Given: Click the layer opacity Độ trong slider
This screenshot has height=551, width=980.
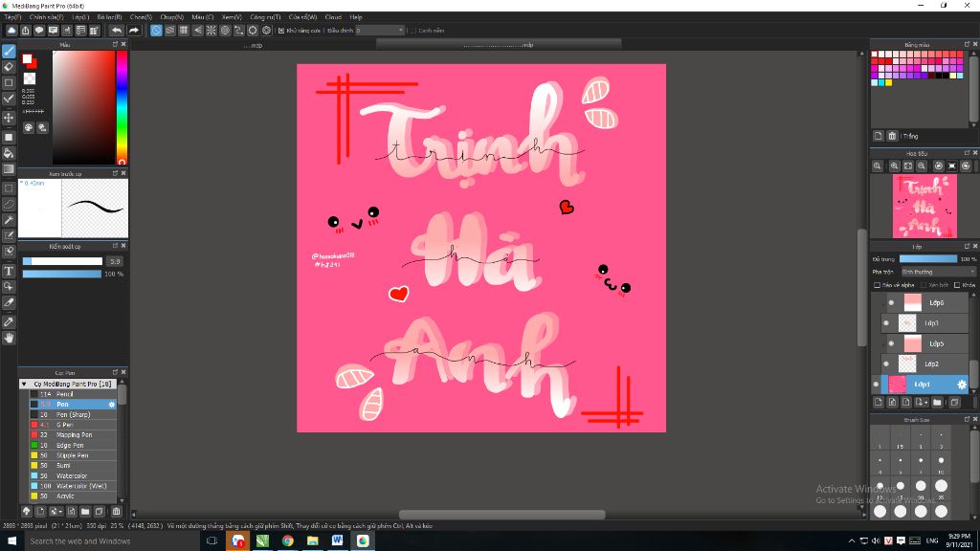Looking at the screenshot, I should (x=928, y=258).
